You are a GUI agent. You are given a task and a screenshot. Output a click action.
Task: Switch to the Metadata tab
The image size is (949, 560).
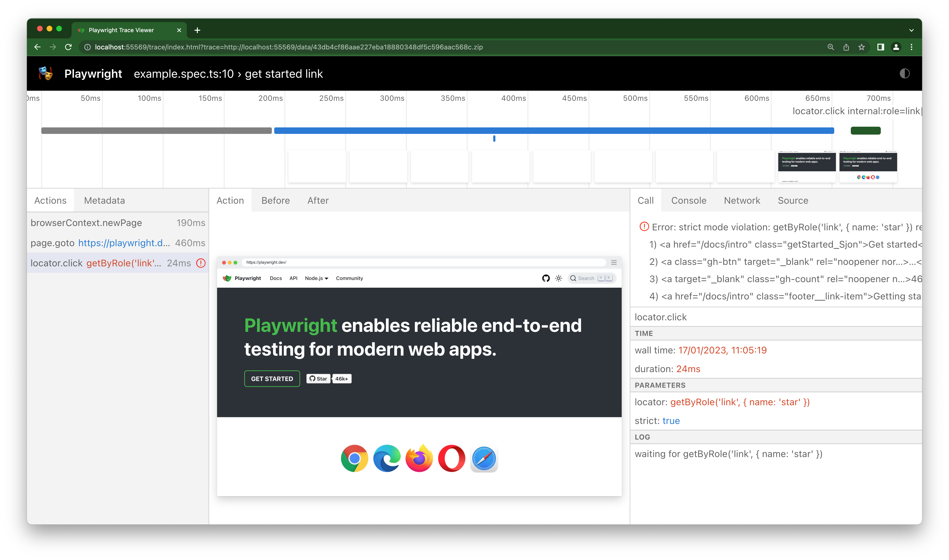point(104,200)
